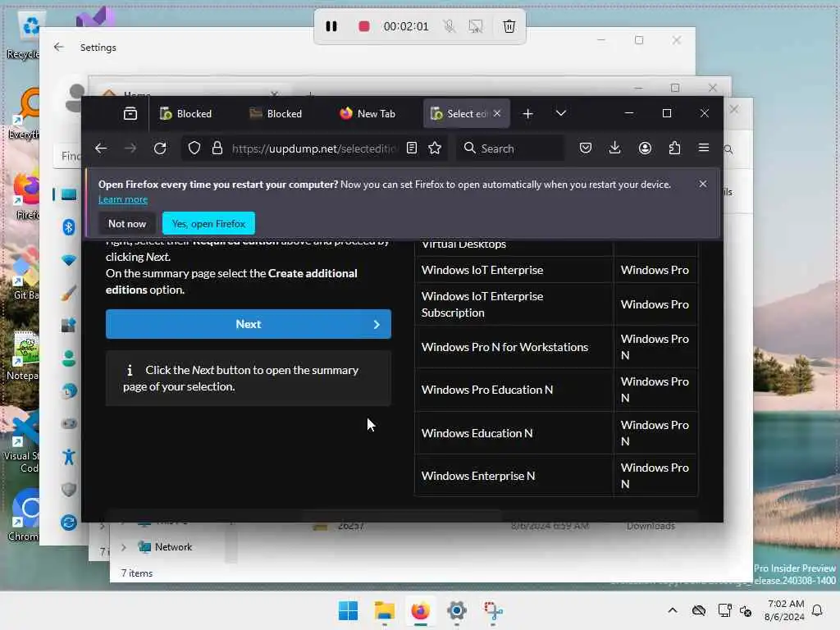Open Firefox extensions icon
The height and width of the screenshot is (630, 840).
coord(674,148)
